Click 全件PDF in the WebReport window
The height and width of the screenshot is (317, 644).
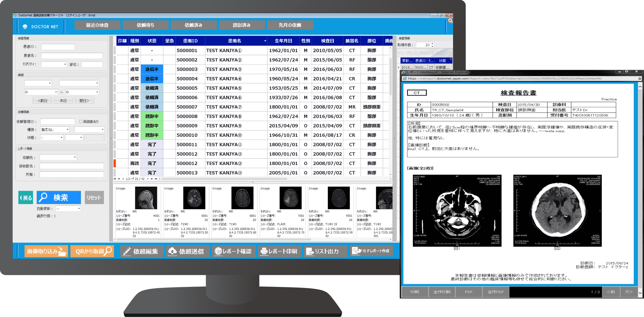(496, 292)
